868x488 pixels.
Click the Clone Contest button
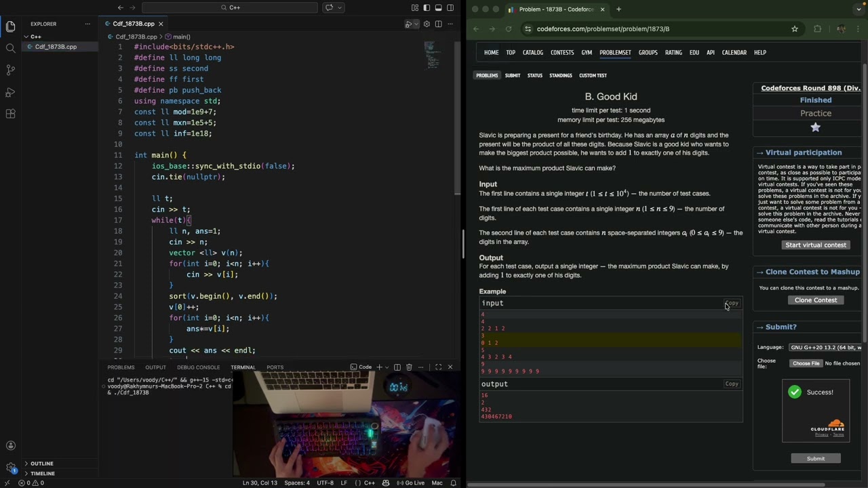tap(816, 300)
